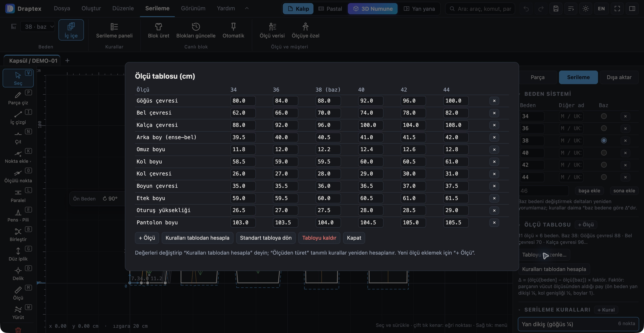Click the Blok üret icon
Screen dimensions: 644x333
tap(159, 30)
